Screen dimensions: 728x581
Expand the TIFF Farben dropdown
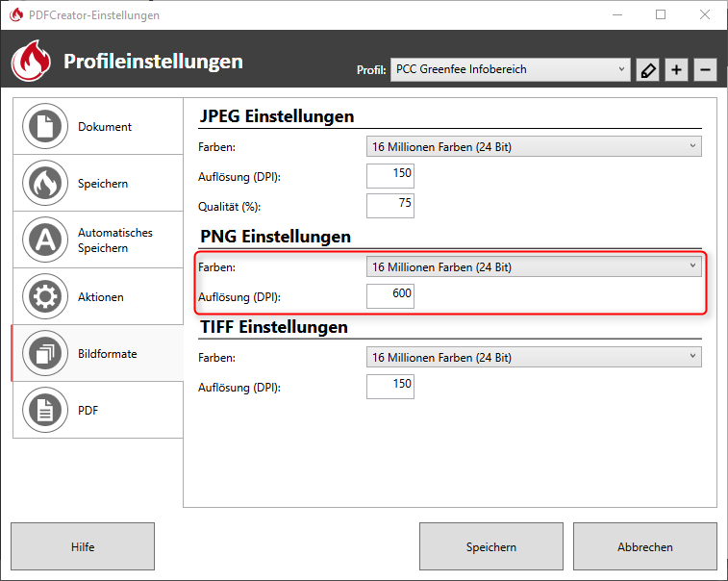pos(534,358)
